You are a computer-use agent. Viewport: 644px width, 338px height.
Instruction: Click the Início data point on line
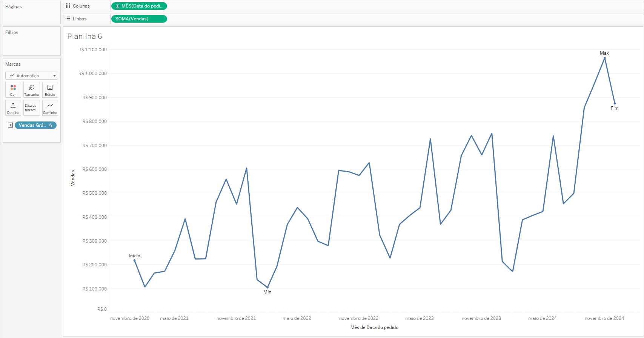[134, 260]
